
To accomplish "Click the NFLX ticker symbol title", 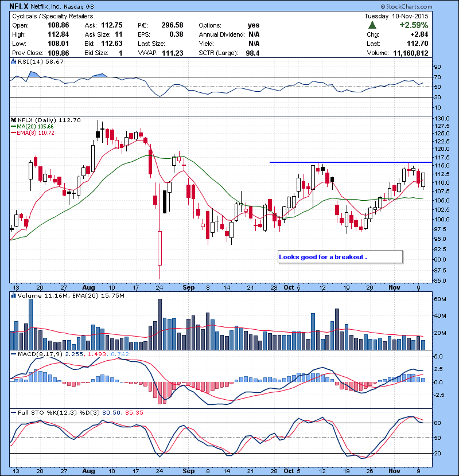I will pyautogui.click(x=18, y=6).
